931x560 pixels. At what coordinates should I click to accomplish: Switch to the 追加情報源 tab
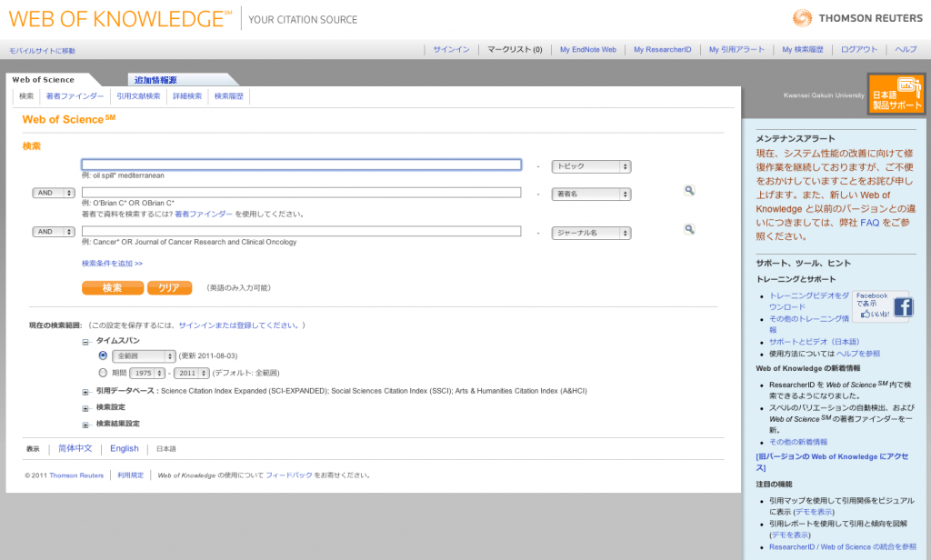coord(155,80)
